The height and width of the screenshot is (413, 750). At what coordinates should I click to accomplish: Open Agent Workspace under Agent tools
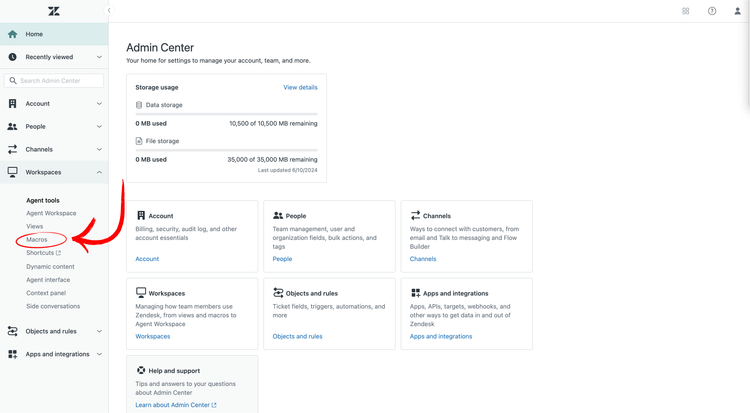tap(51, 213)
